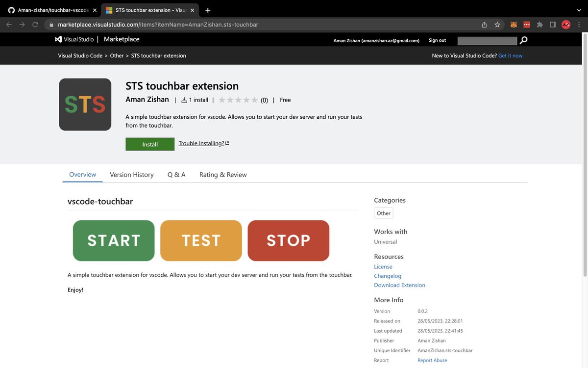Image resolution: width=588 pixels, height=368 pixels.
Task: Click browser forward arrow
Action: coord(22,25)
